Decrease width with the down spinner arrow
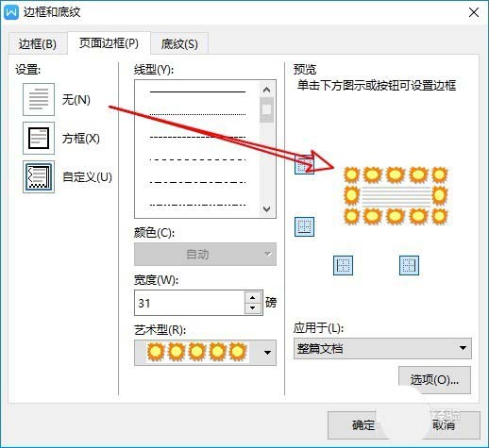This screenshot has height=448, width=489. (253, 308)
